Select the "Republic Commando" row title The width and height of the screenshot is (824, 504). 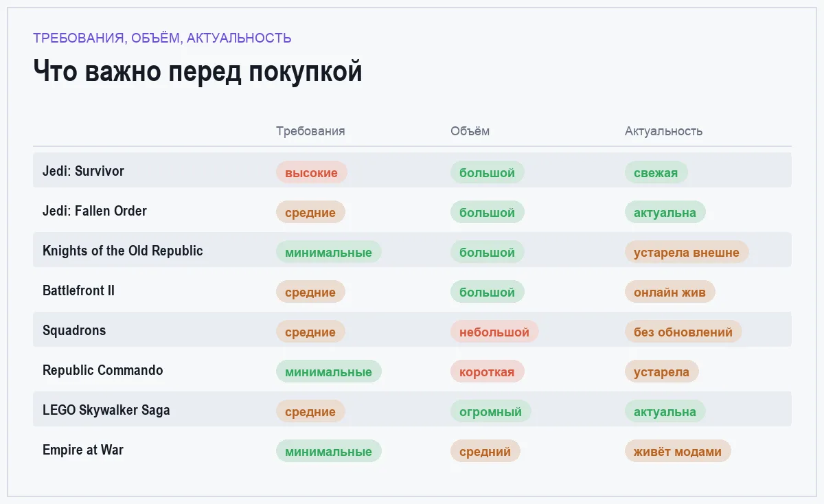[103, 370]
